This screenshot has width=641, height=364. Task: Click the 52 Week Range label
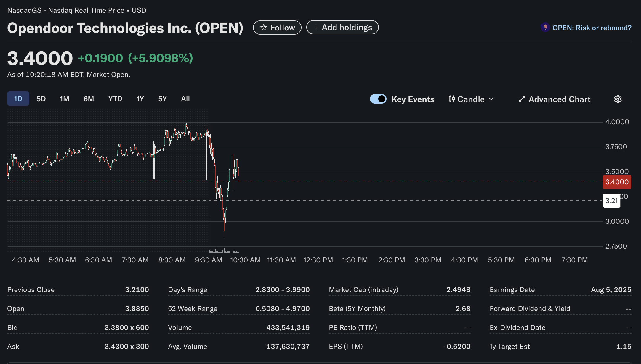tap(193, 309)
